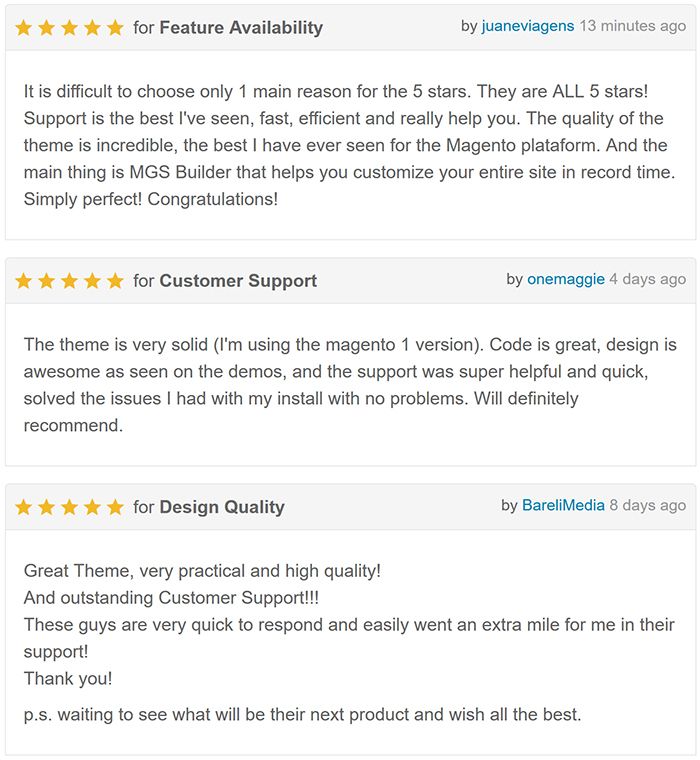This screenshot has width=700, height=760.
Task: Click the first star of Feature Availability review
Action: (23, 28)
